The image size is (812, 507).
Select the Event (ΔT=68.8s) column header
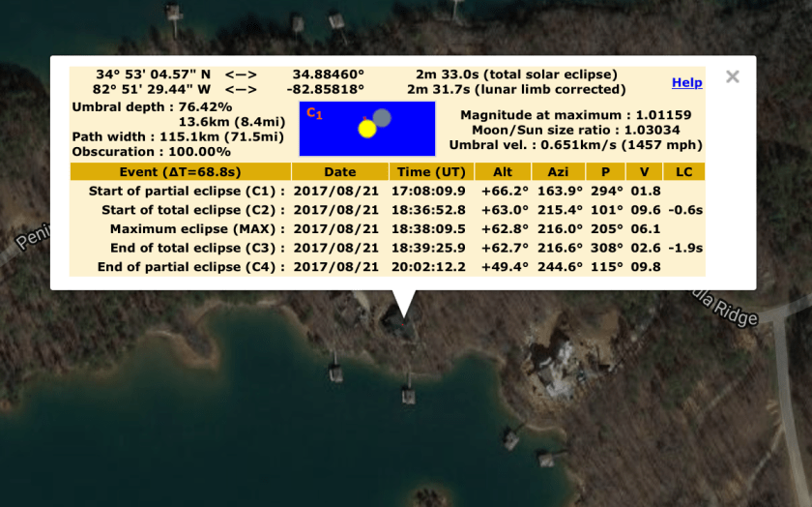coord(180,171)
